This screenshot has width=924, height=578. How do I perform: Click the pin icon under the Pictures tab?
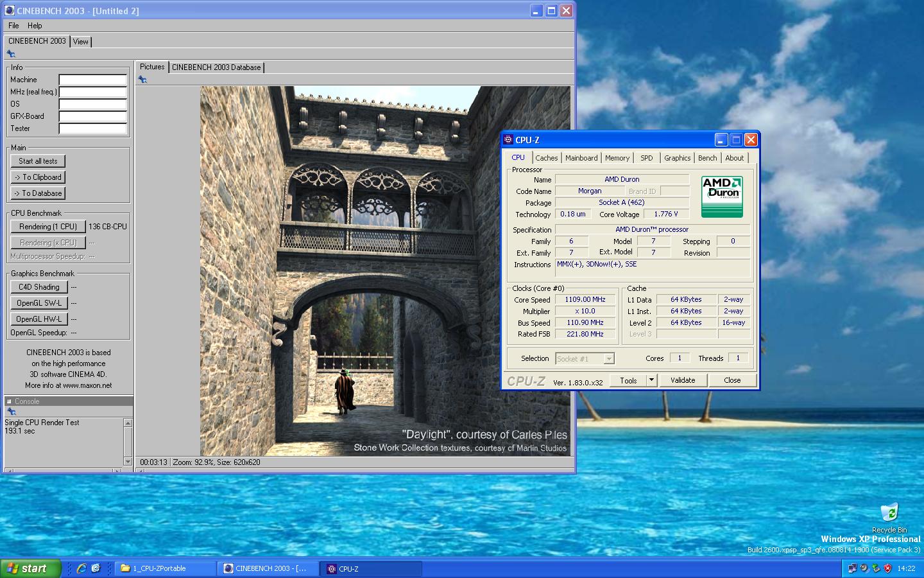pyautogui.click(x=142, y=80)
